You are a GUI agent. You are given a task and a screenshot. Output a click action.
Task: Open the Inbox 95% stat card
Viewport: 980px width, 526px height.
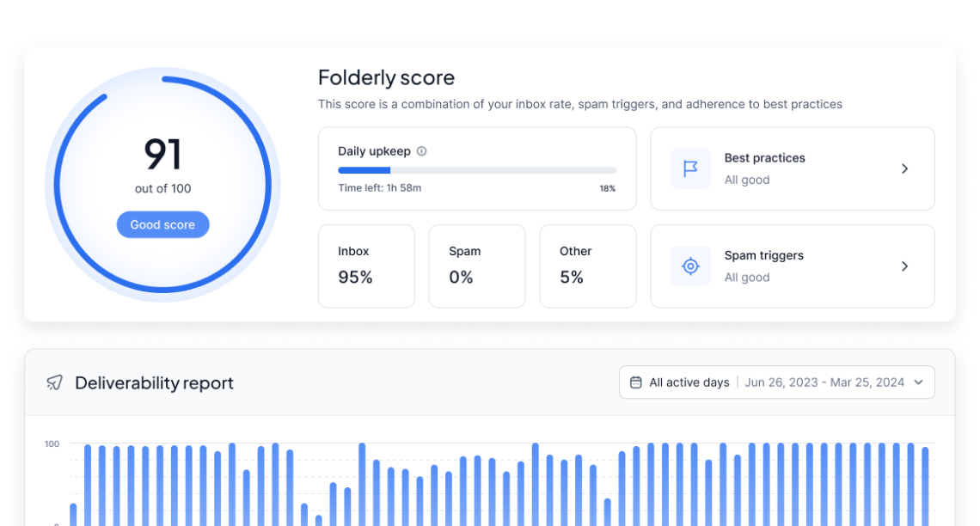[366, 266]
